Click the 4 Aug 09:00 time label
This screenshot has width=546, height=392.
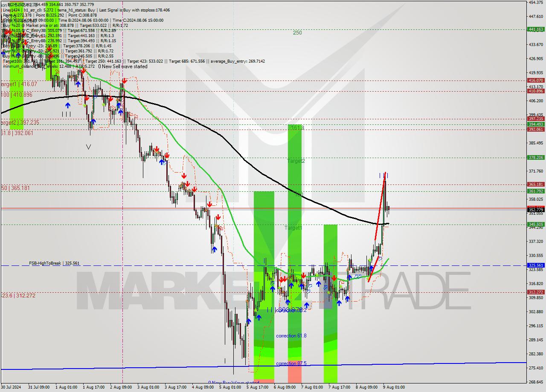pyautogui.click(x=203, y=387)
